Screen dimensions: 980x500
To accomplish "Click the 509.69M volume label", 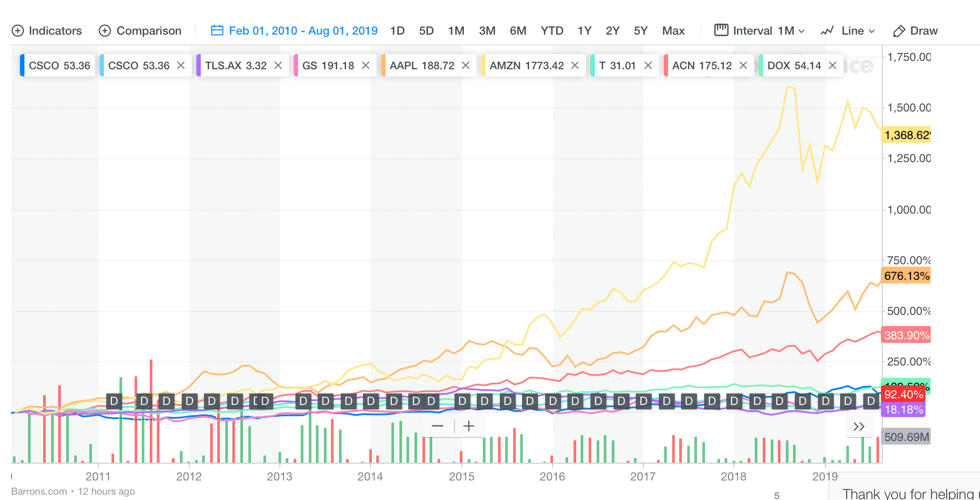I will [x=906, y=437].
